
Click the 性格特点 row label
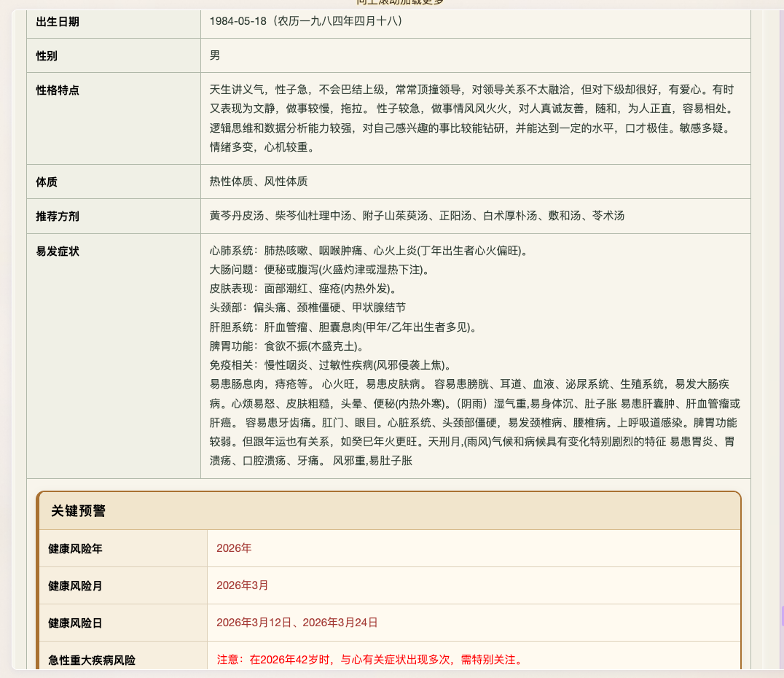pos(58,90)
